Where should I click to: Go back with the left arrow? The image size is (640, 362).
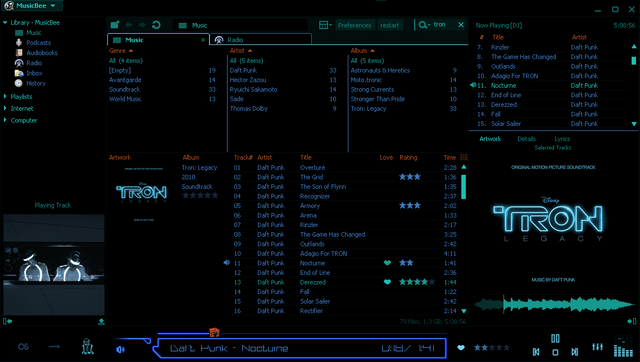(129, 25)
